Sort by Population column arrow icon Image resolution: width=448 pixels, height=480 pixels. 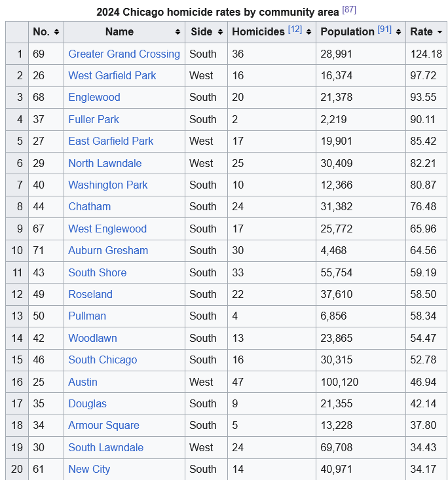click(x=398, y=32)
